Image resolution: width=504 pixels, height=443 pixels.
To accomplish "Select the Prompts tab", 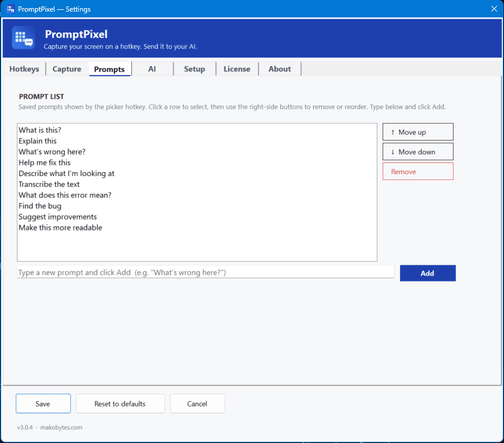I will click(109, 69).
